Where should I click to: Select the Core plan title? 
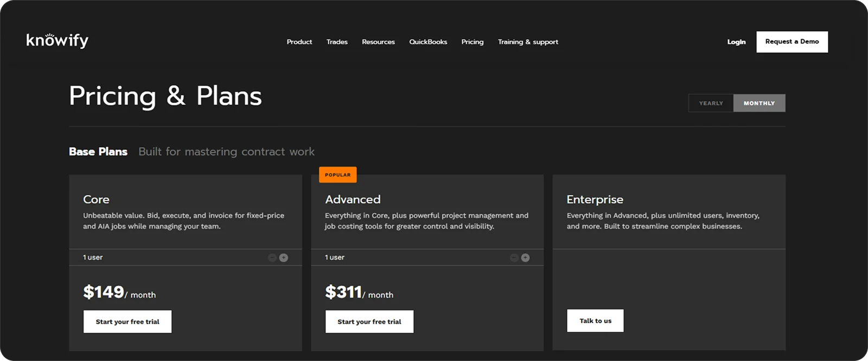[x=96, y=199]
